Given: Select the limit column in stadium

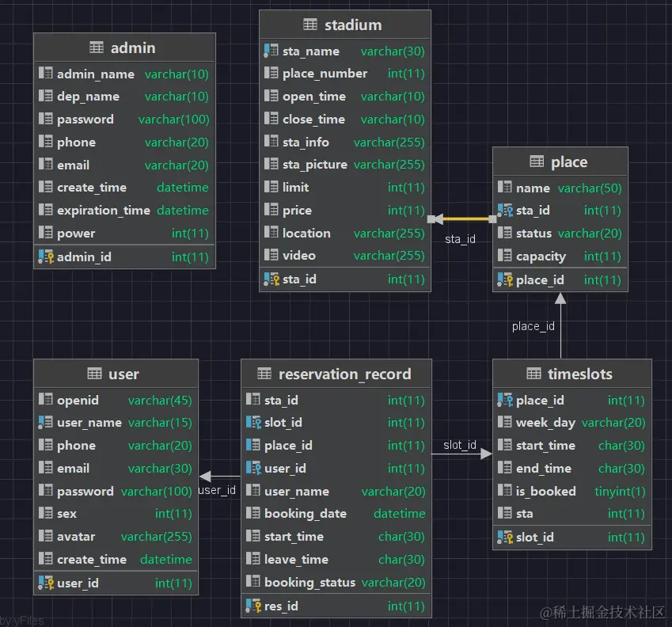Looking at the screenshot, I should (345, 188).
